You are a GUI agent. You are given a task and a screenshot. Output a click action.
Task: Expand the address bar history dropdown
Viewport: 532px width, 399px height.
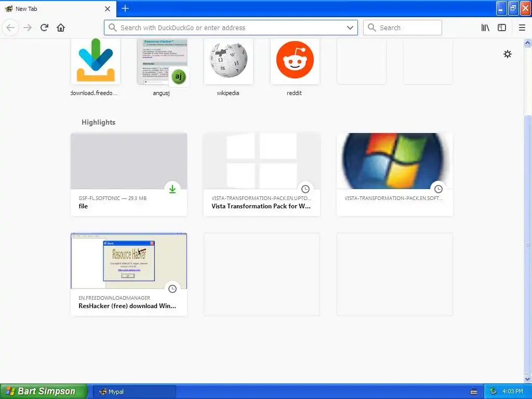click(x=350, y=28)
